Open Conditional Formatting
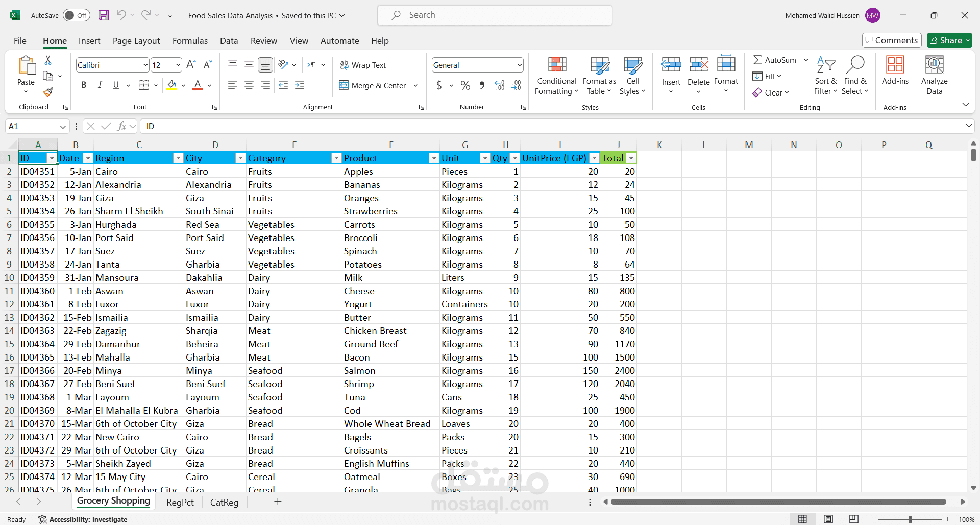980x525 pixels. [x=557, y=76]
